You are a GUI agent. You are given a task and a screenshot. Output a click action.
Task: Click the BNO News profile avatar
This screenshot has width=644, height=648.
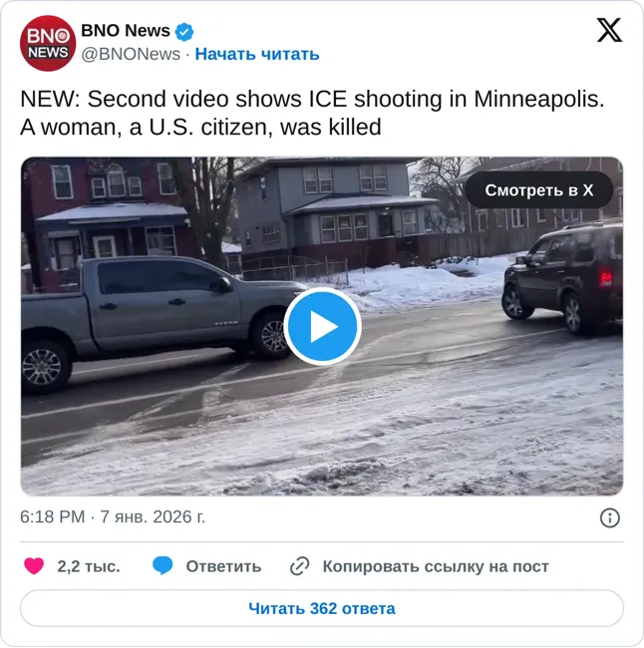click(48, 43)
